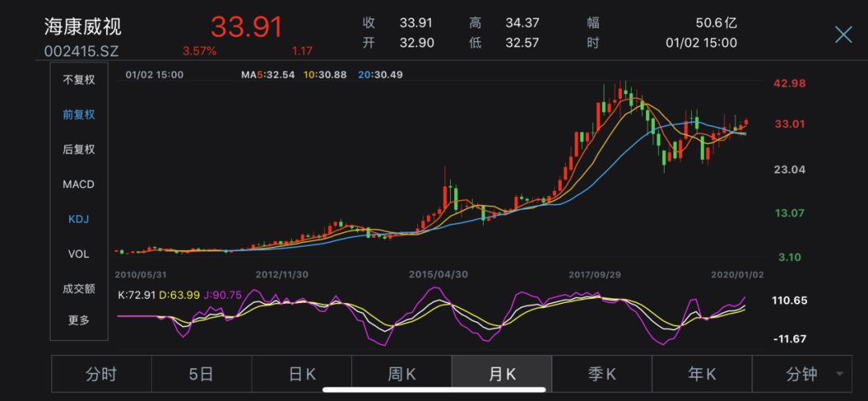Switch to 日K daily candlestick tab

(x=301, y=374)
